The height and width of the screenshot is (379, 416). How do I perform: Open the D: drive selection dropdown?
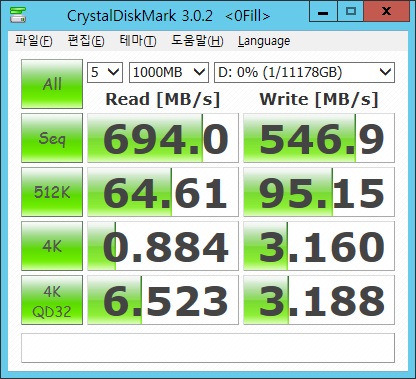304,72
